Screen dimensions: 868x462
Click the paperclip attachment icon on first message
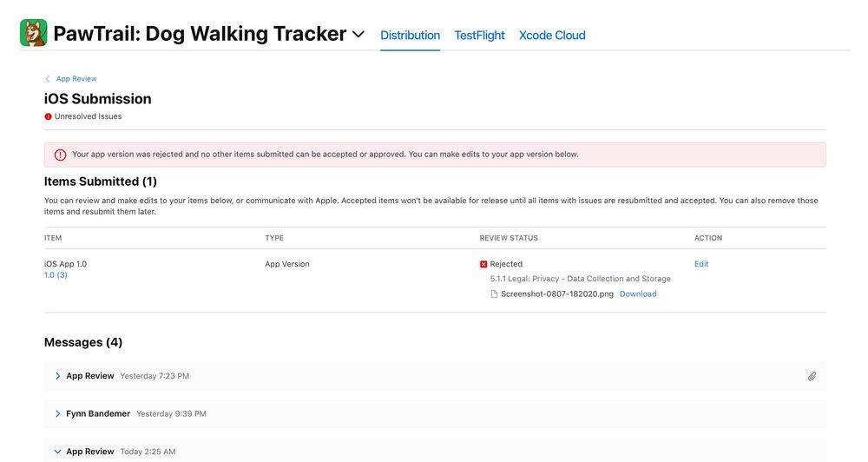[812, 376]
